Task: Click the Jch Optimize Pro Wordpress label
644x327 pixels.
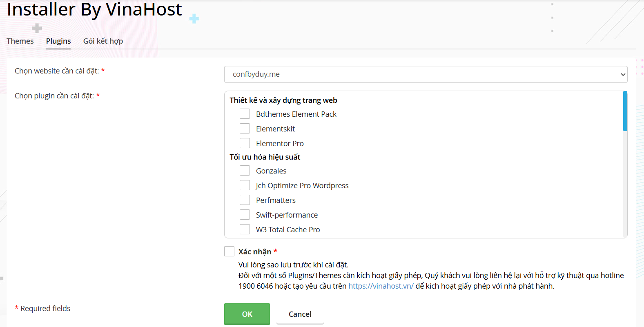Action: point(302,186)
